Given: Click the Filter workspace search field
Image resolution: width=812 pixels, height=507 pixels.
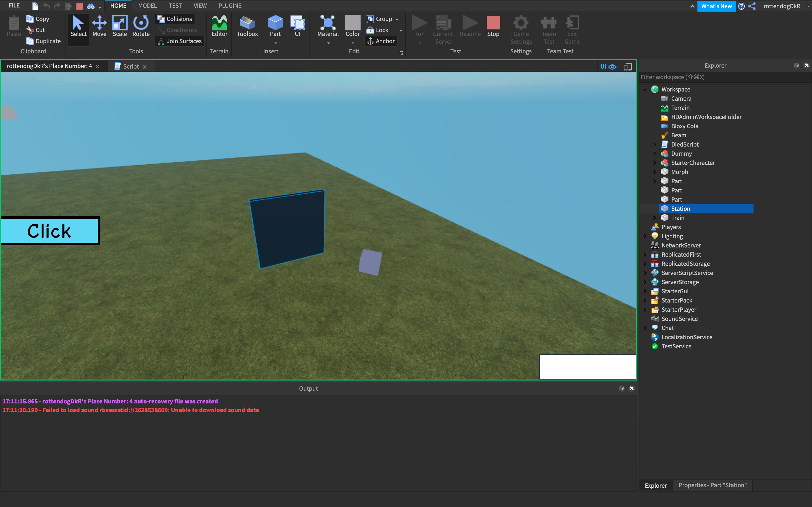Looking at the screenshot, I should tap(705, 77).
